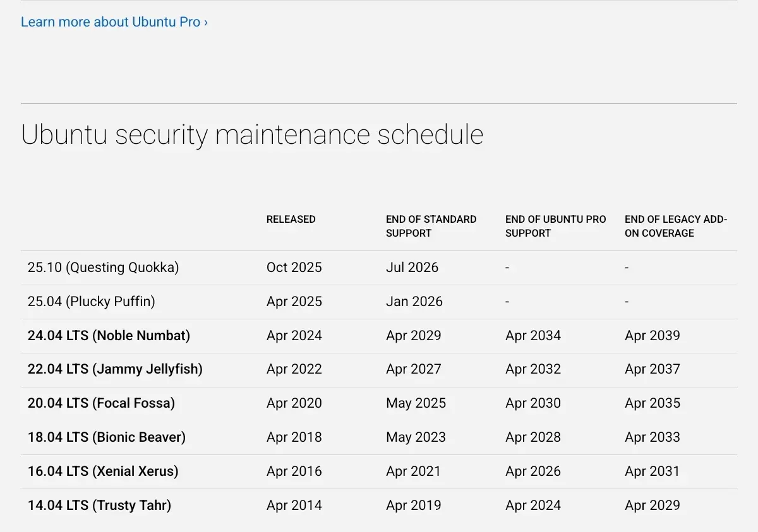Select the Jan 2026 standard support date

tap(414, 302)
